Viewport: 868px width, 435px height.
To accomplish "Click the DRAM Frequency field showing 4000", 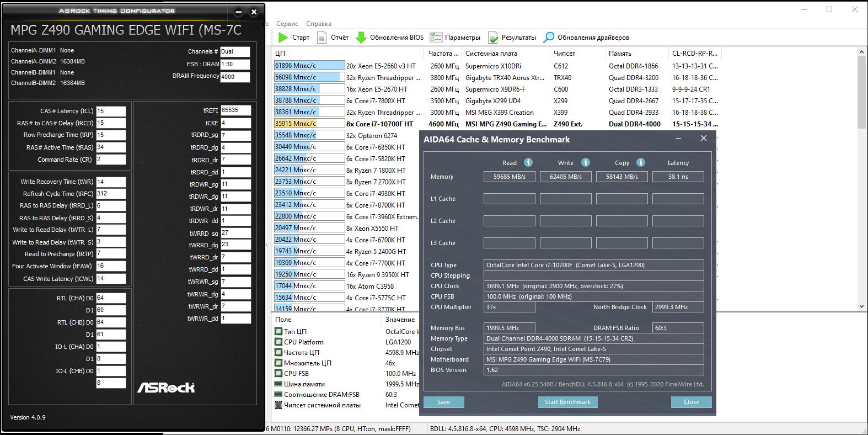I will [235, 77].
